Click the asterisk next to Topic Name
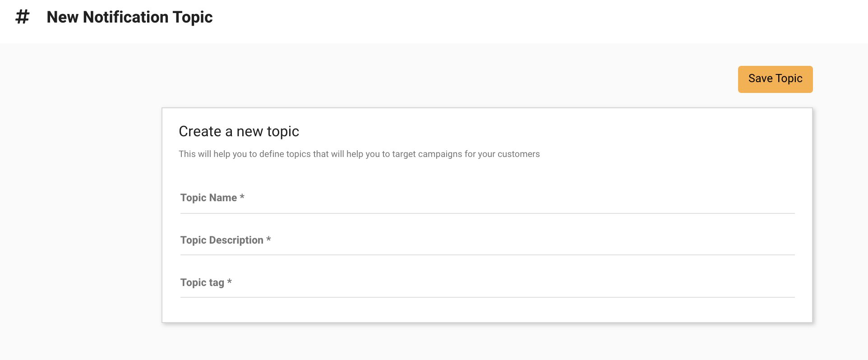 tap(242, 197)
